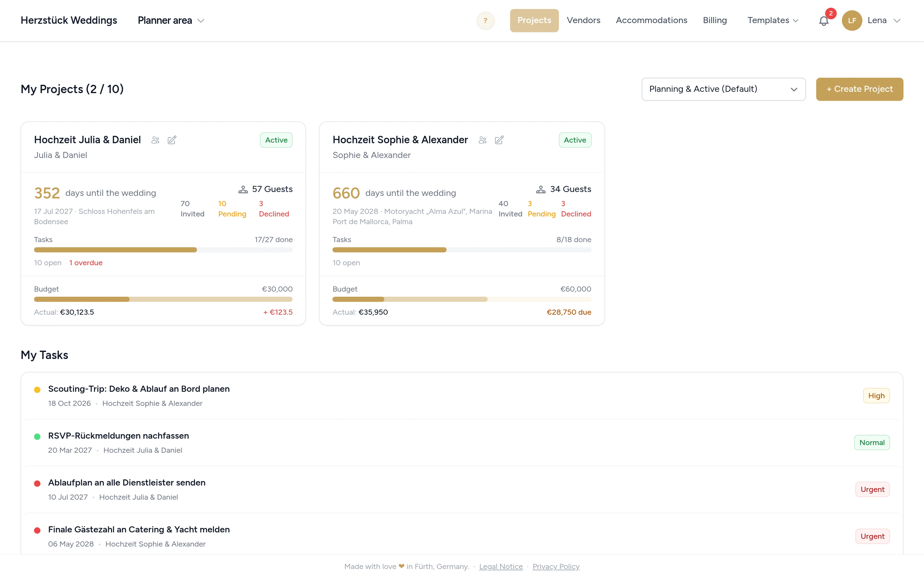Open task Finale Gästezahl an Catering & Yacht melden

(x=139, y=530)
